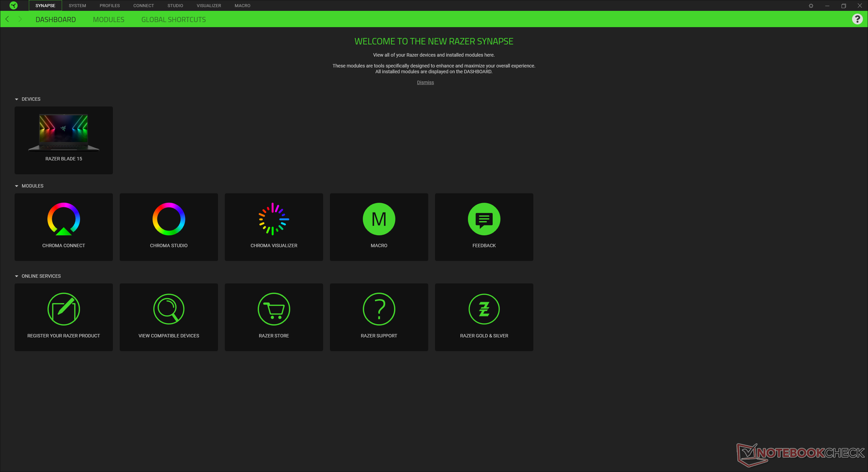Click the Welcome to the New Razer Synapse heading
Image resolution: width=868 pixels, height=472 pixels.
(434, 41)
